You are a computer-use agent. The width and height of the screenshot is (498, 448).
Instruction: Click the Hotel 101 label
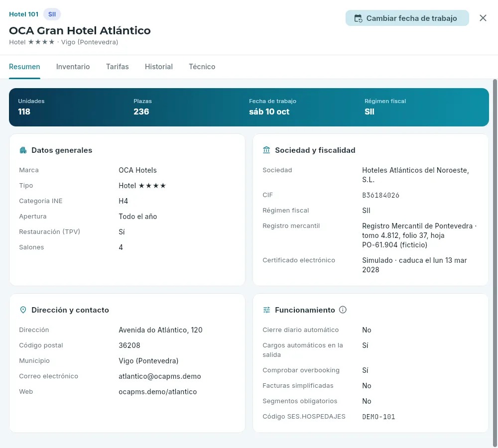point(24,14)
